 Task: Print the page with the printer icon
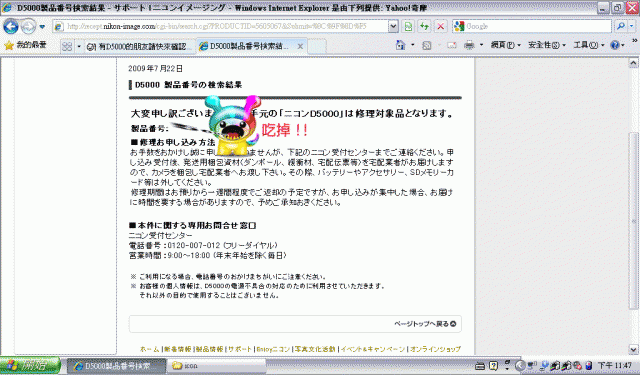469,45
